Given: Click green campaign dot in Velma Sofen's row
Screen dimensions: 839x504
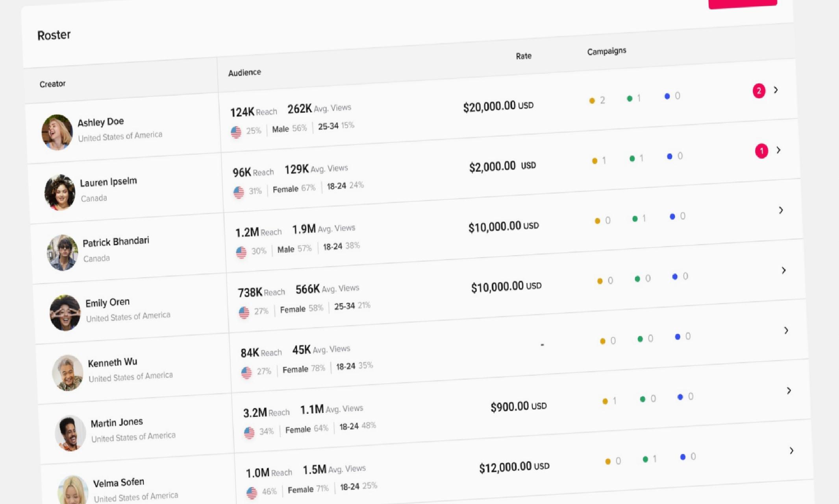Looking at the screenshot, I should [x=645, y=459].
